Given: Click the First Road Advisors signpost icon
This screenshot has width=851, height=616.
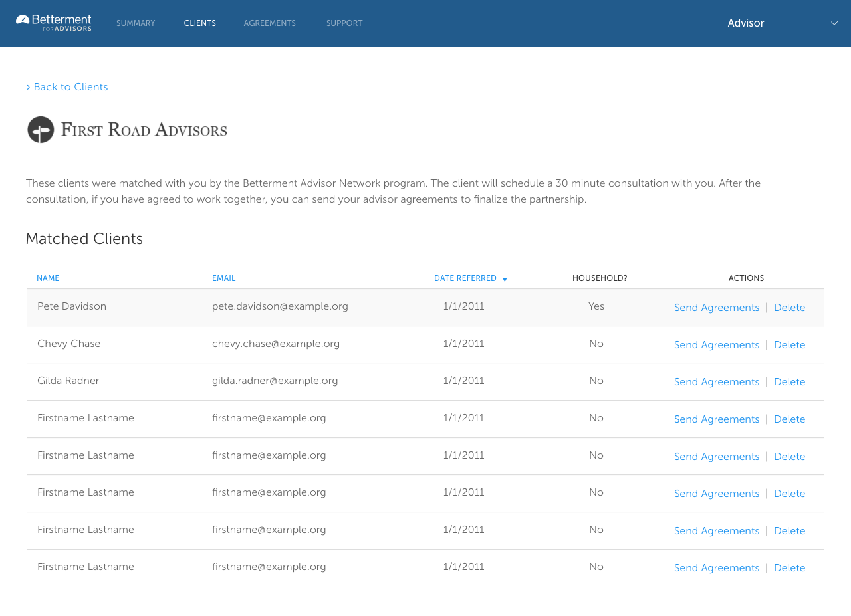Looking at the screenshot, I should 41,130.
